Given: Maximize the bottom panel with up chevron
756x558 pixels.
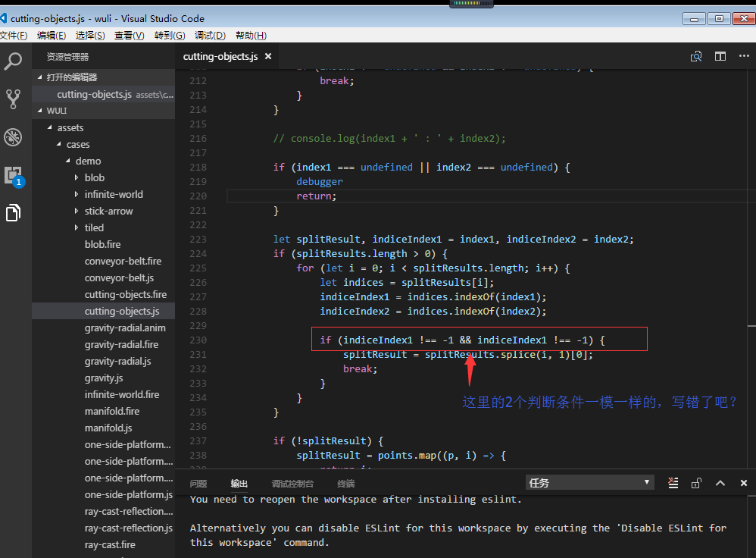Looking at the screenshot, I should coord(720,483).
